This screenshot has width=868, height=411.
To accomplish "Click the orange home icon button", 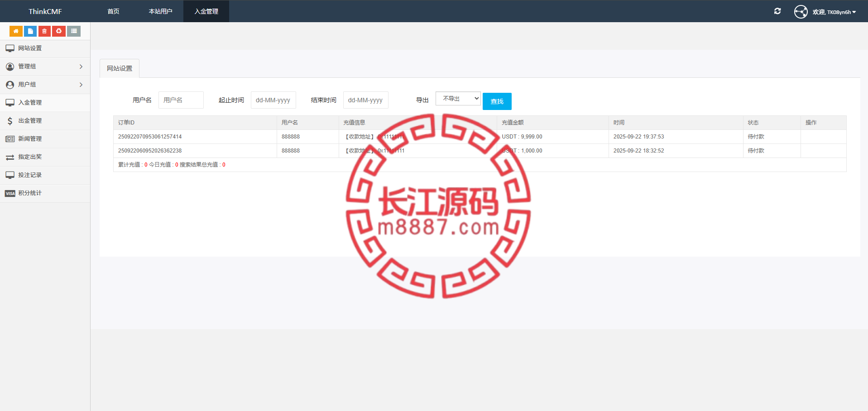I will click(16, 31).
